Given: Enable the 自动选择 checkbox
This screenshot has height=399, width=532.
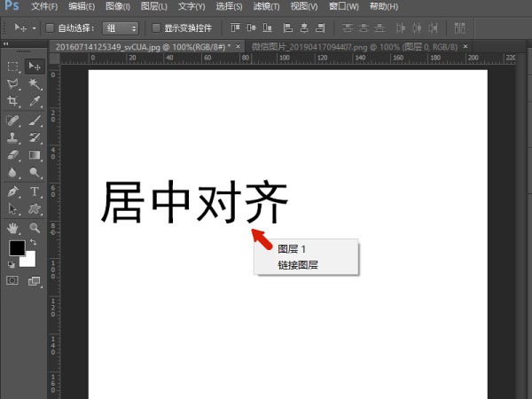Looking at the screenshot, I should pyautogui.click(x=50, y=27).
